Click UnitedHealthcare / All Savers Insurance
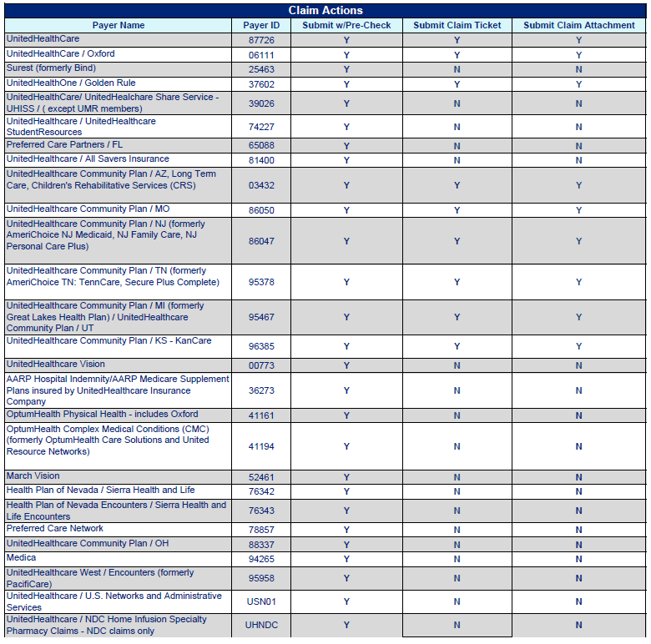Viewport: 651px width, 644px height. [x=88, y=158]
